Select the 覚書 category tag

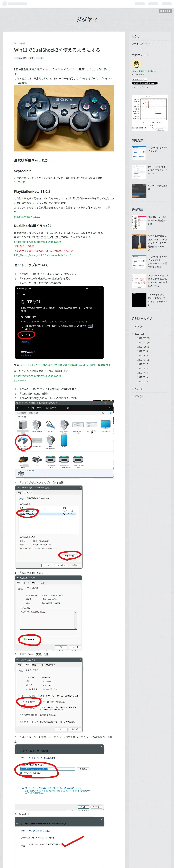tap(31, 58)
